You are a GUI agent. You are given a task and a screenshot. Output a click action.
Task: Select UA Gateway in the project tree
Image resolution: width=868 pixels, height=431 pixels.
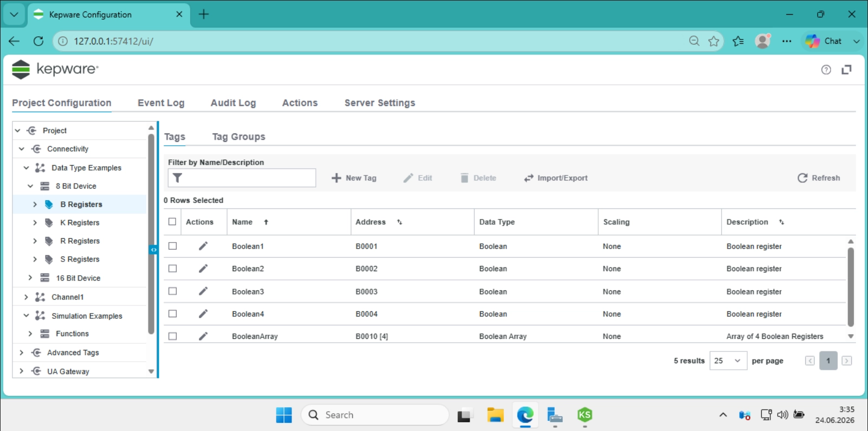coord(68,371)
